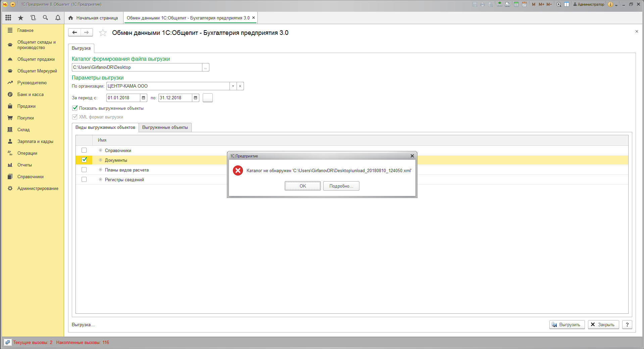Viewport: 644px width, 349px height.
Task: Click OK in the error dialog
Action: [x=303, y=186]
